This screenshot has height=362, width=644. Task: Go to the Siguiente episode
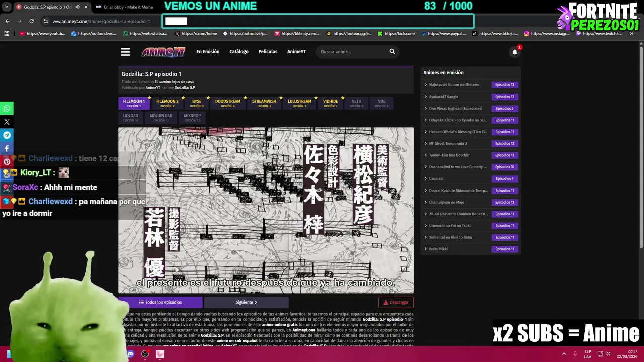[x=247, y=302]
